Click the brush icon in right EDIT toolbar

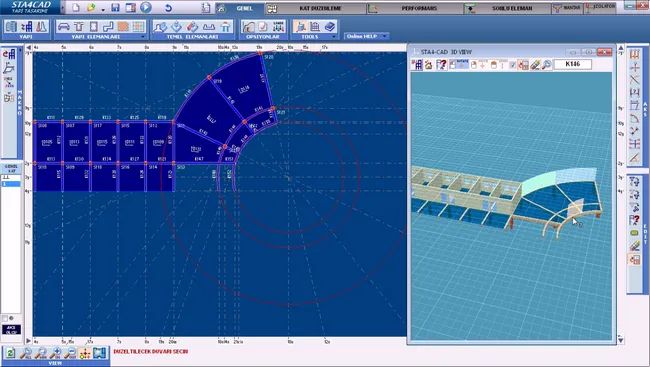(x=634, y=246)
